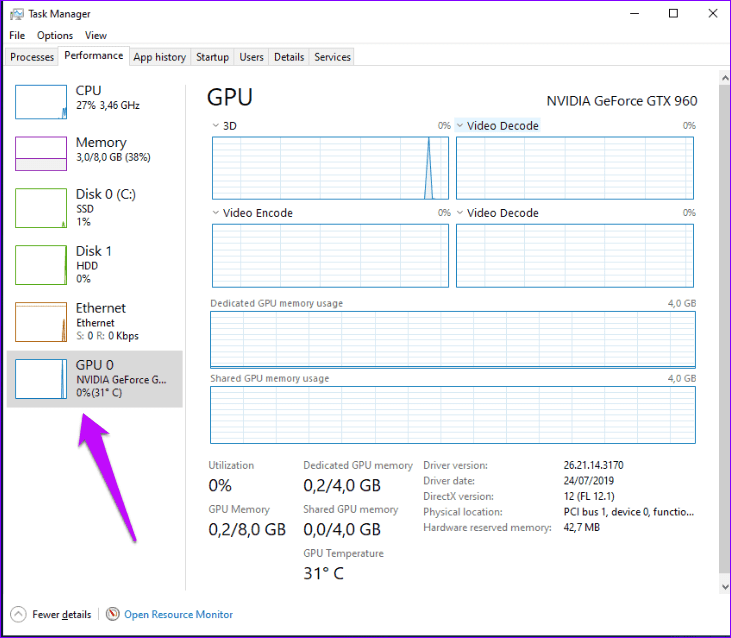This screenshot has width=731, height=638.
Task: Select the Memory usage mini graph
Action: (41, 154)
